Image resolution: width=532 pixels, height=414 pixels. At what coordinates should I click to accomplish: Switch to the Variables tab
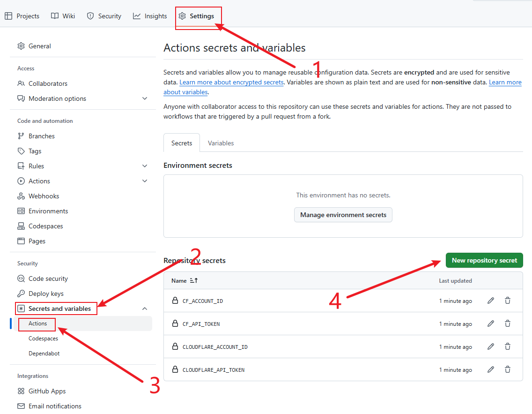[x=221, y=143]
